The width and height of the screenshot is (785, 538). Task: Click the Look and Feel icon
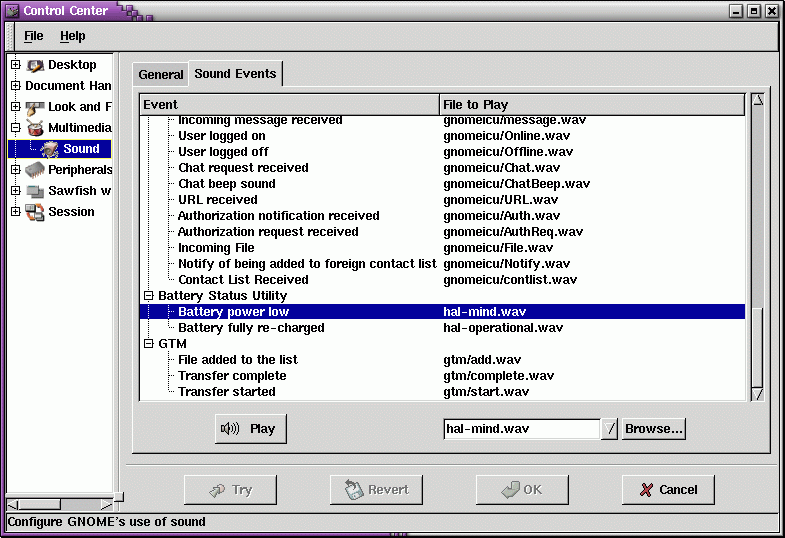[36, 107]
